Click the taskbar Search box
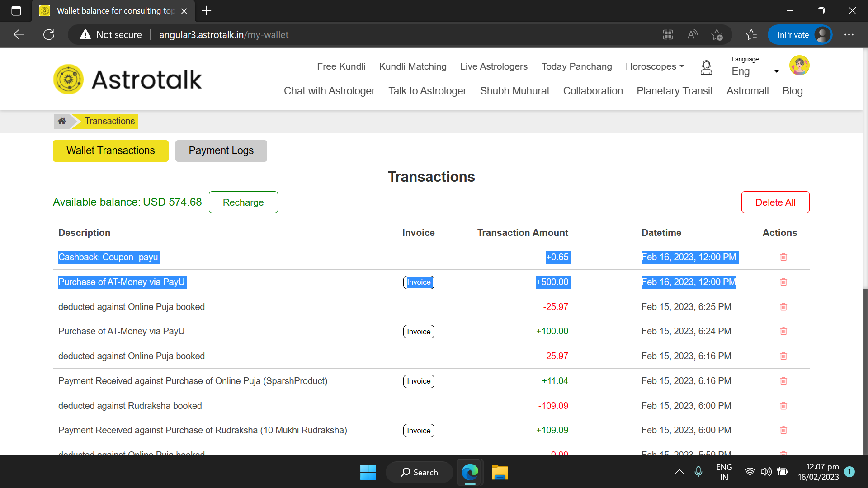The image size is (868, 488). [419, 473]
